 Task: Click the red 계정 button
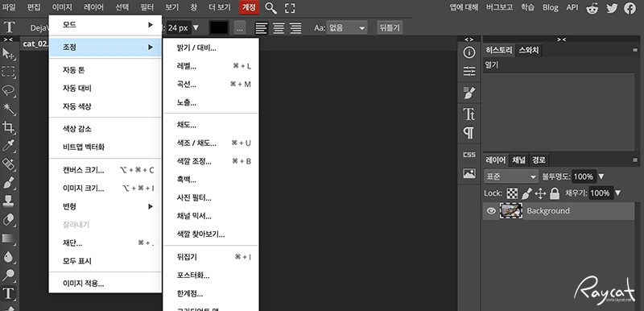(x=249, y=7)
